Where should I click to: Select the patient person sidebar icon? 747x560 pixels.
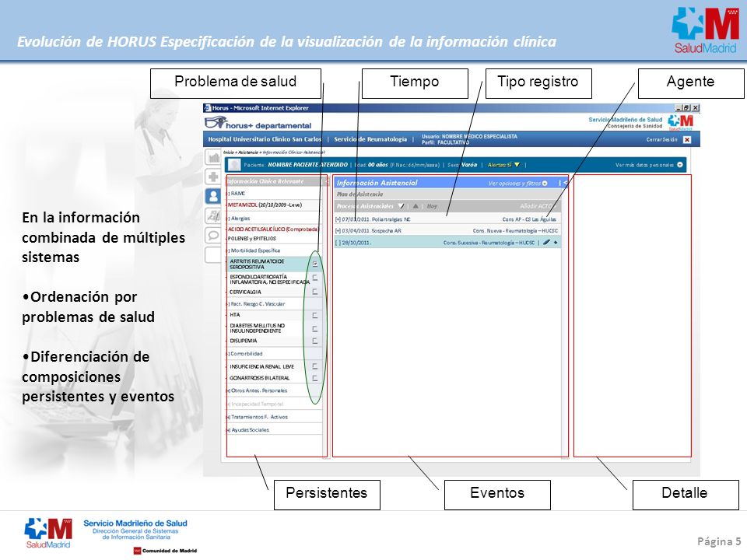tap(213, 196)
